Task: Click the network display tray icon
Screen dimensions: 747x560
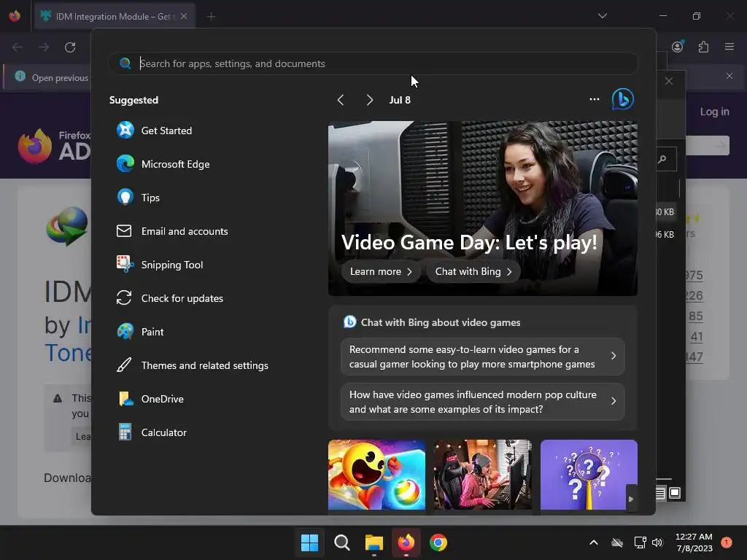Action: coord(640,542)
